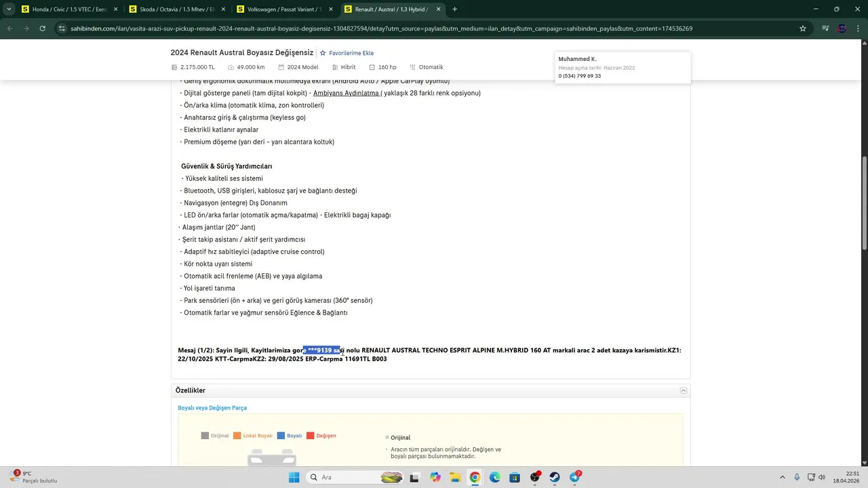Screen dimensions: 868x488
Task: Click the red Değişen legend swatch
Action: coord(311,436)
